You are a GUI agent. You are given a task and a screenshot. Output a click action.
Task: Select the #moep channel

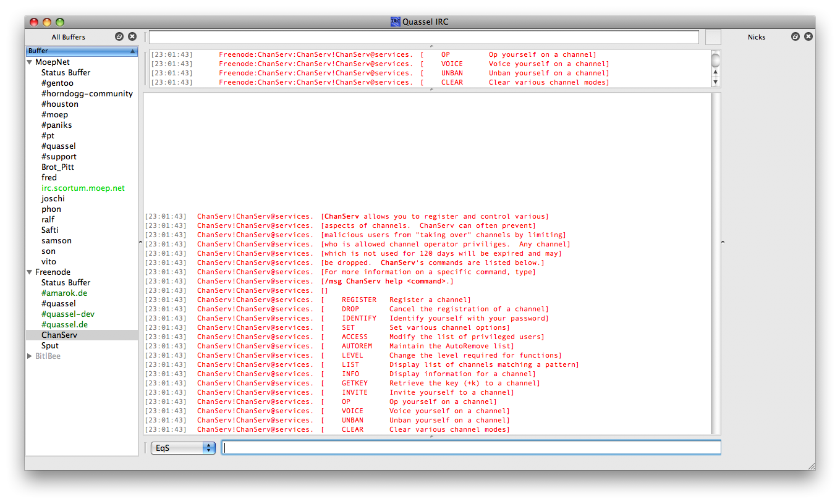point(55,115)
